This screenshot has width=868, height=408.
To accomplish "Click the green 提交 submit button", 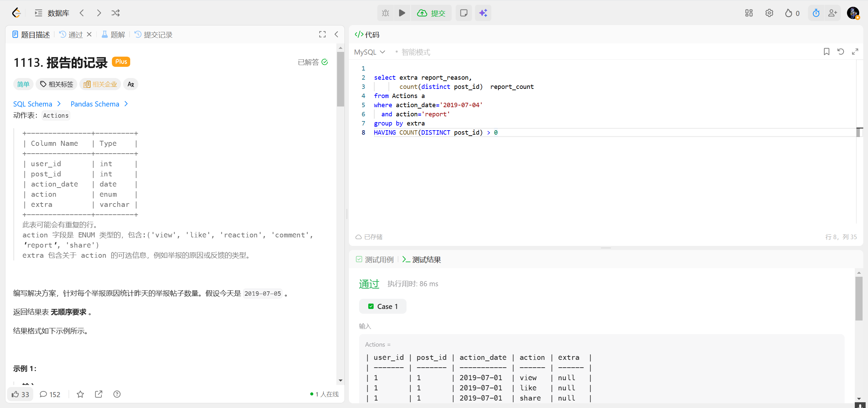I will (x=431, y=13).
